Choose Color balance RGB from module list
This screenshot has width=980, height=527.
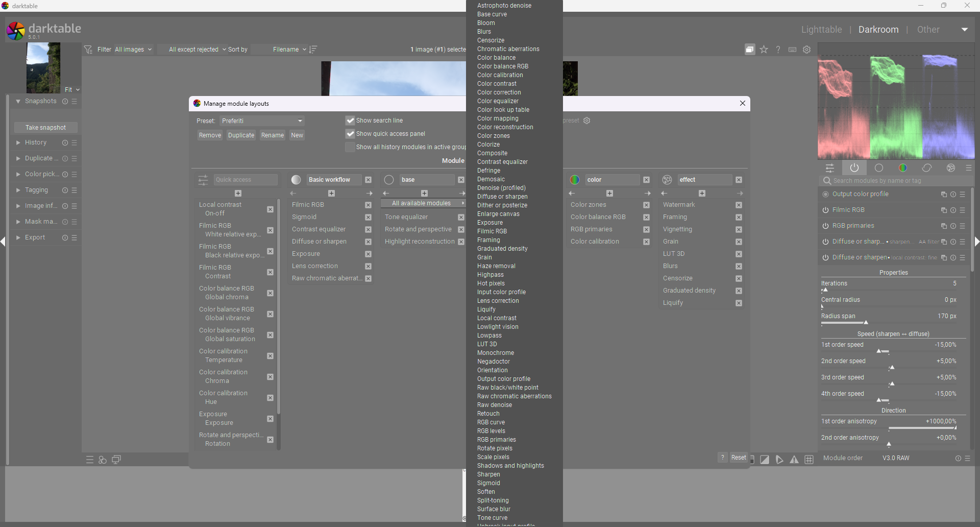tap(502, 66)
